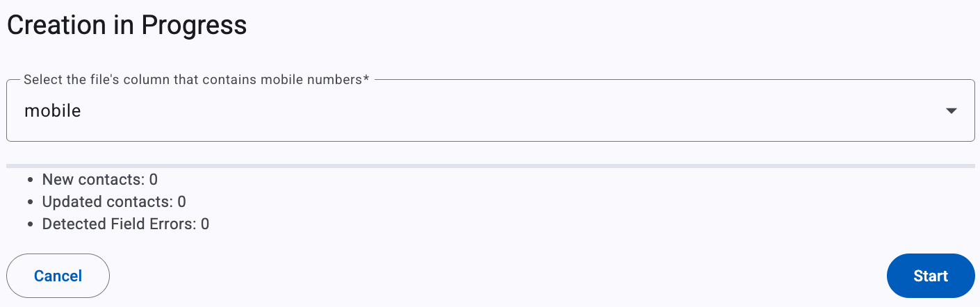Click the zero count next to Updated contacts
The width and height of the screenshot is (980, 307).
pos(181,202)
